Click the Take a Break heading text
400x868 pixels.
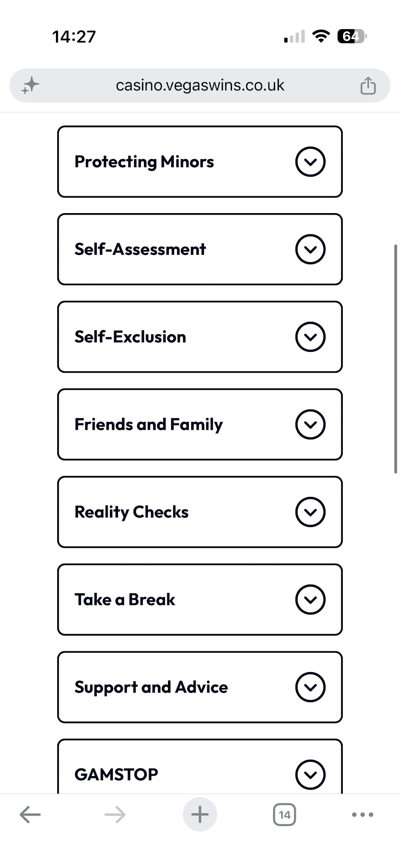pyautogui.click(x=125, y=599)
